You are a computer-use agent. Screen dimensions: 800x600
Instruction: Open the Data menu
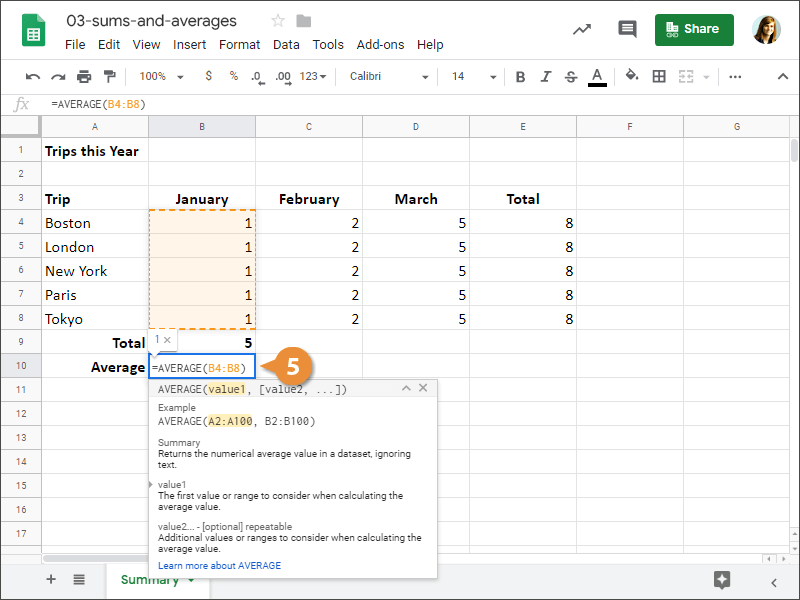(286, 44)
